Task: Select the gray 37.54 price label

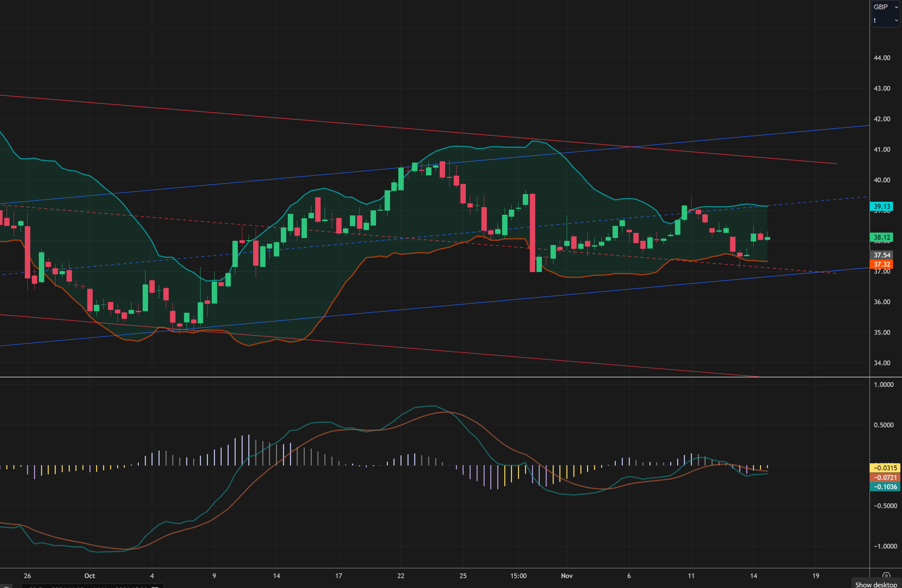Action: click(x=882, y=255)
